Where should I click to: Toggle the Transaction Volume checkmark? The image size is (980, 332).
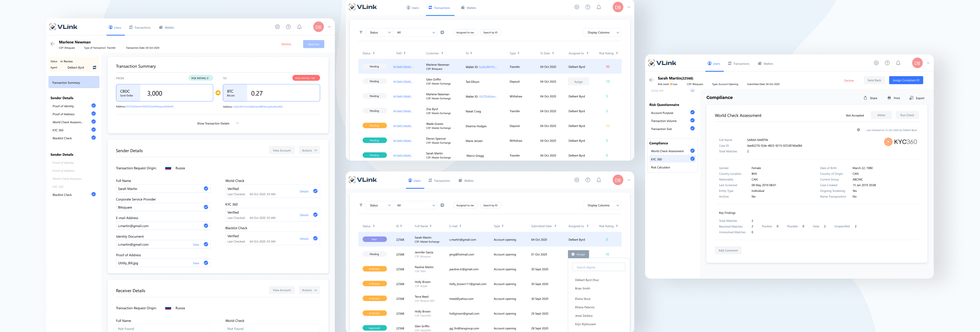click(692, 120)
